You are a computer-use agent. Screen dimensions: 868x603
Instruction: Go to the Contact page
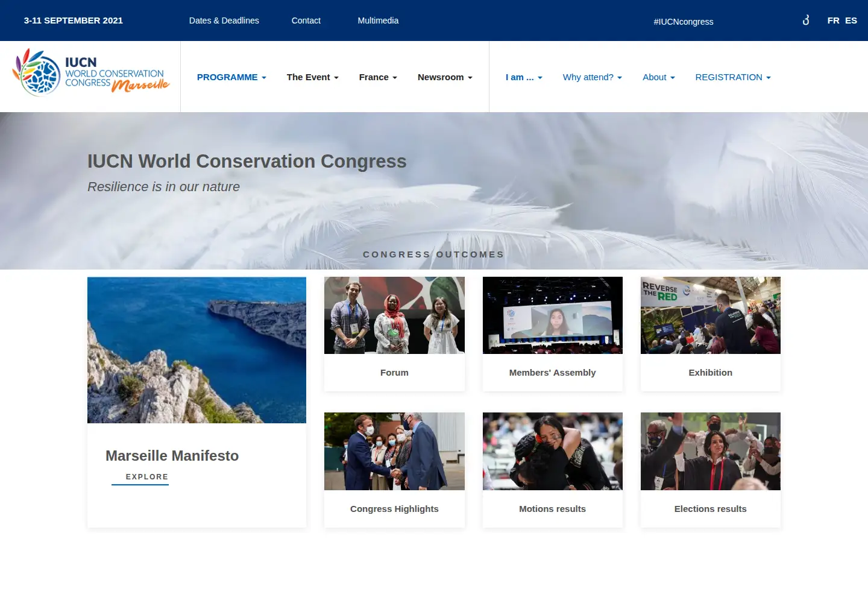pos(306,21)
